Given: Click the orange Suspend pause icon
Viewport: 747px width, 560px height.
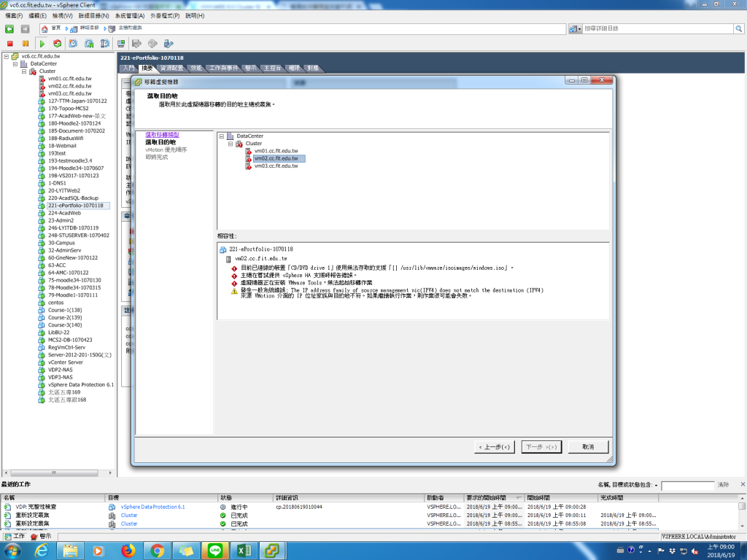Looking at the screenshot, I should [26, 44].
